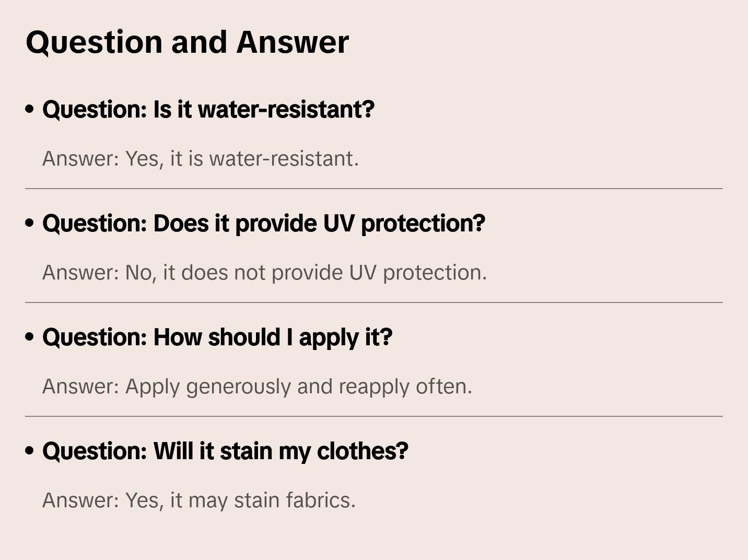Click the word "UV" in the bold question
The width and height of the screenshot is (748, 560).
pos(338,224)
